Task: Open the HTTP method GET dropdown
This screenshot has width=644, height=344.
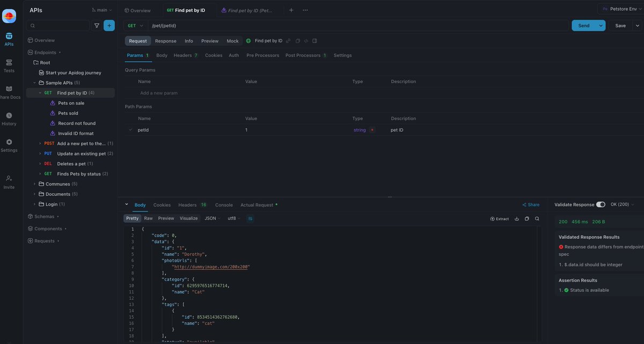Action: pyautogui.click(x=136, y=25)
